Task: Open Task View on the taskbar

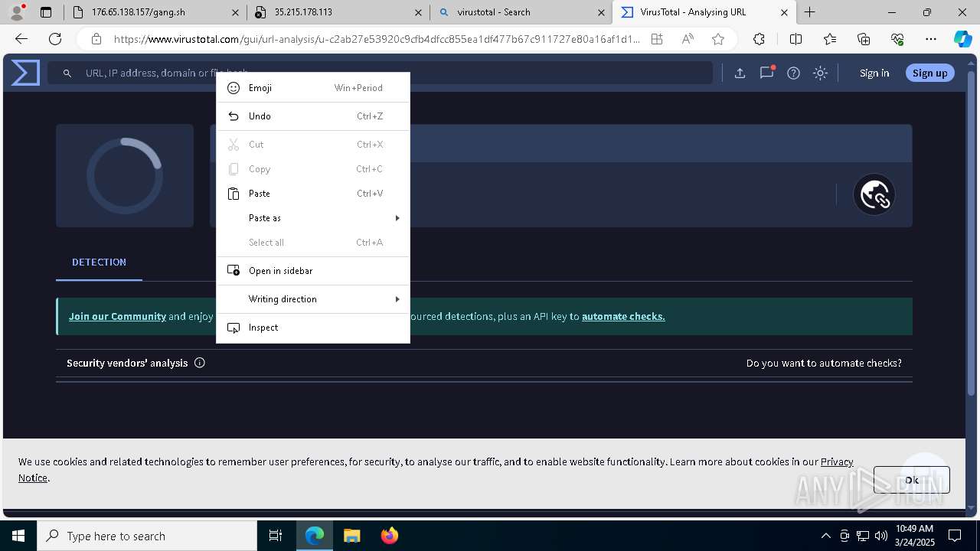Action: pyautogui.click(x=276, y=536)
